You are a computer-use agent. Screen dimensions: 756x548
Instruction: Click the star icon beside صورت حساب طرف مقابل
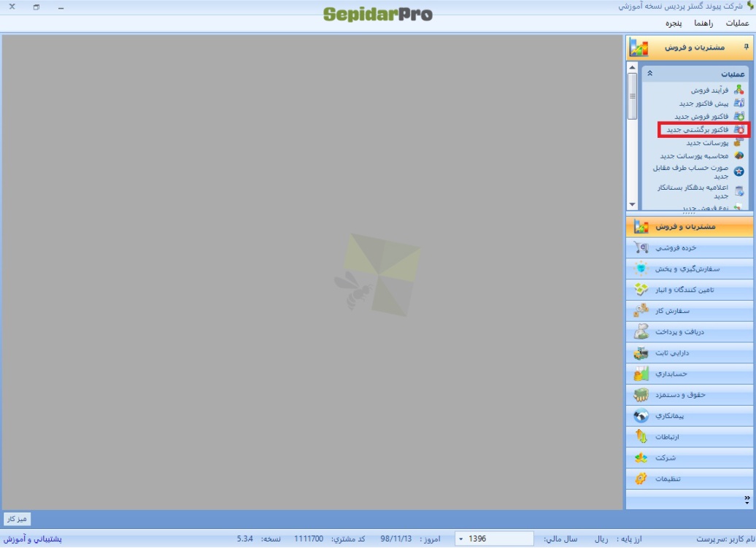[738, 171]
